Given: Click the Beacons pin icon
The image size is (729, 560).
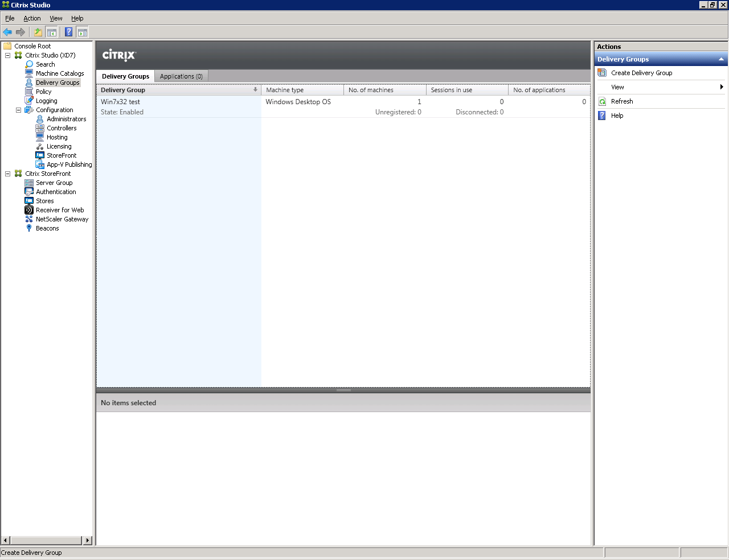Looking at the screenshot, I should pos(29,228).
